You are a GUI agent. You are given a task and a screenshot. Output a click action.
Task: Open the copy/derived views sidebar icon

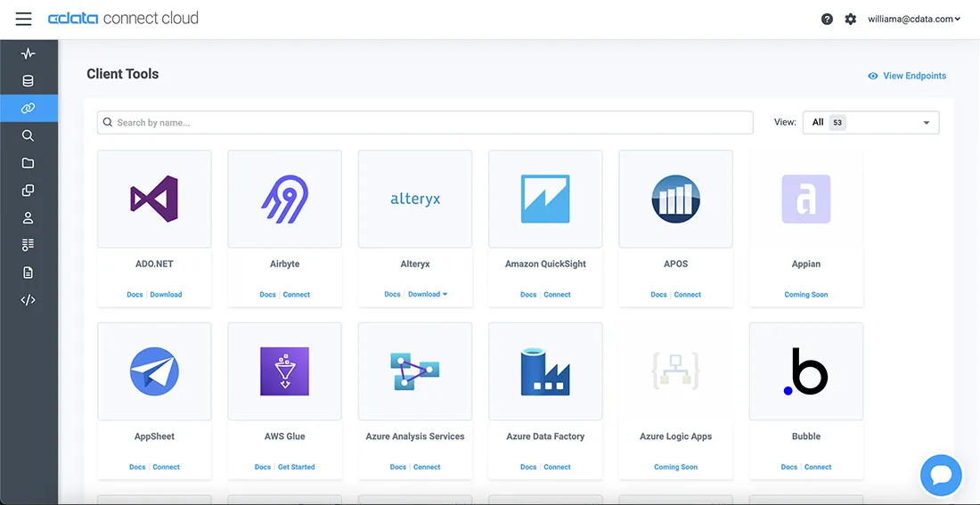[x=29, y=191]
